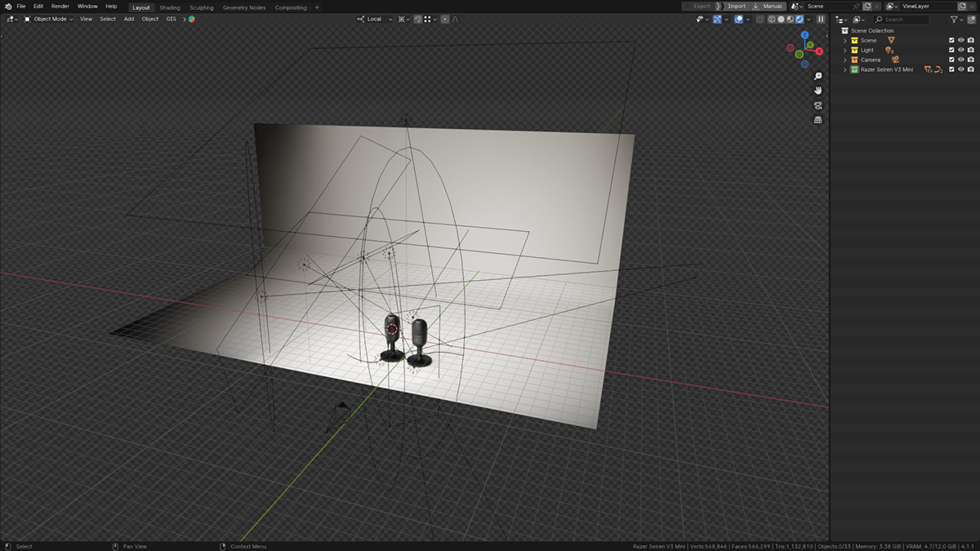
Task: Toggle the camera view icon
Action: pos(818,105)
